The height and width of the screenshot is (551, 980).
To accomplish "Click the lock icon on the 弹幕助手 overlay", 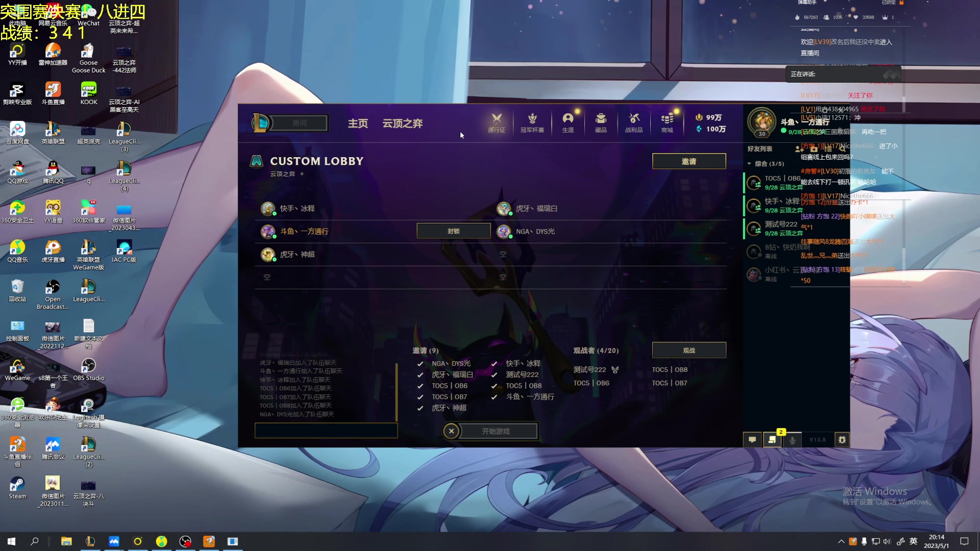I will (x=901, y=3).
